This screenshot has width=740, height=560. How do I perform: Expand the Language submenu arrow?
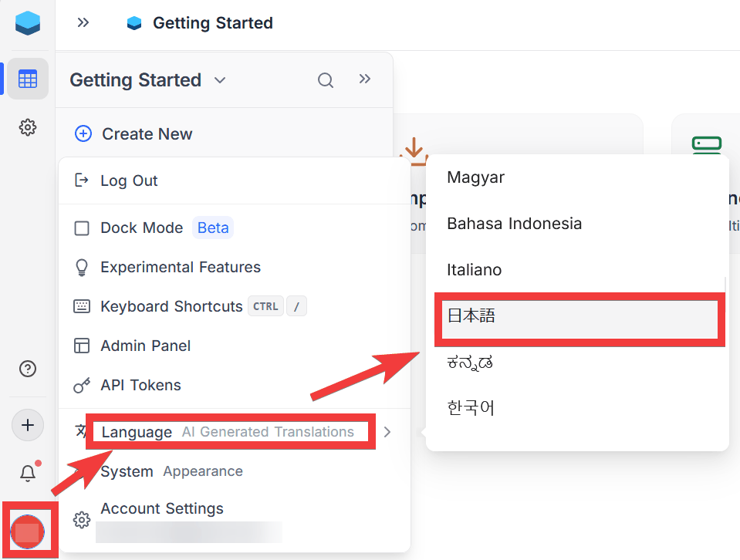387,432
